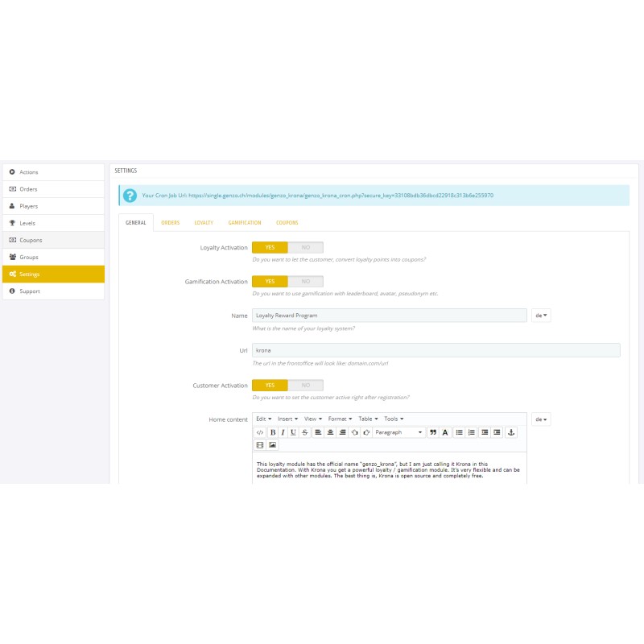Click the anchor icon in the editor
644x644 pixels.
tap(510, 432)
